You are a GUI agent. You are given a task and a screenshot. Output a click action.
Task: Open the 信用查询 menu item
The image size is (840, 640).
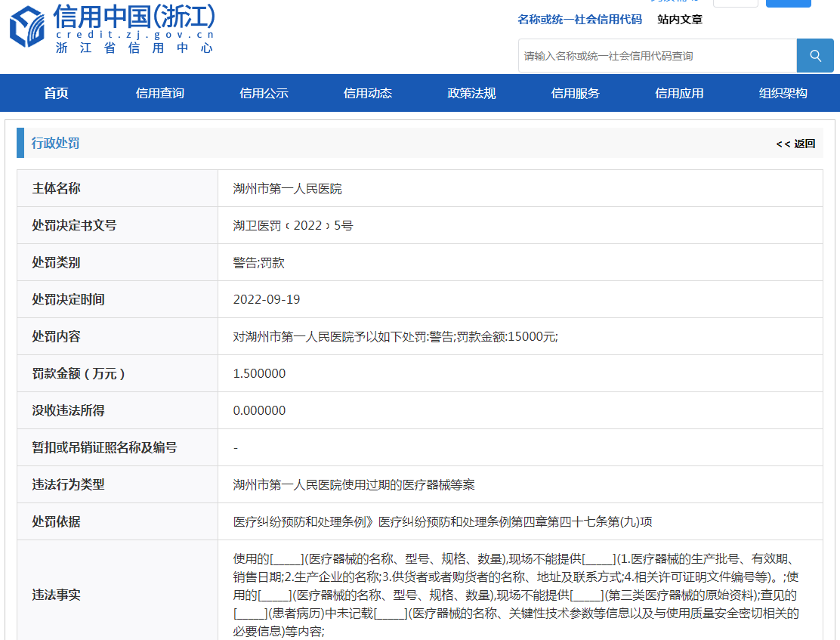tap(160, 93)
